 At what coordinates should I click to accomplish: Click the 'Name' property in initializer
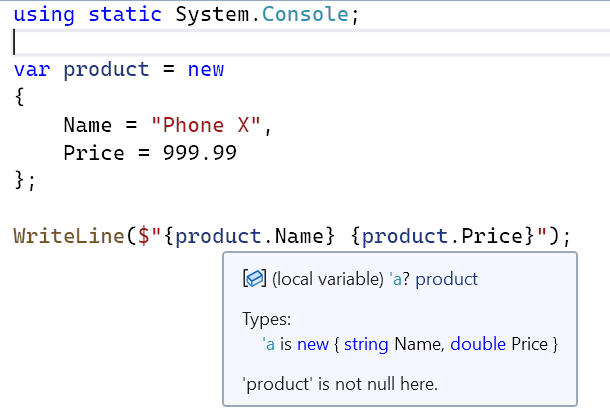88,125
